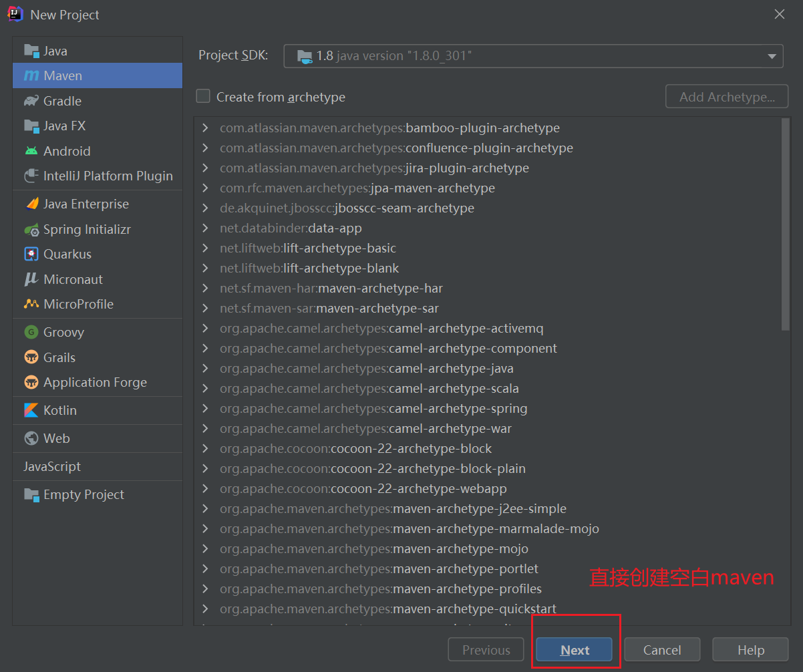This screenshot has width=803, height=672.
Task: Choose Gradle label in project type list
Action: point(62,101)
